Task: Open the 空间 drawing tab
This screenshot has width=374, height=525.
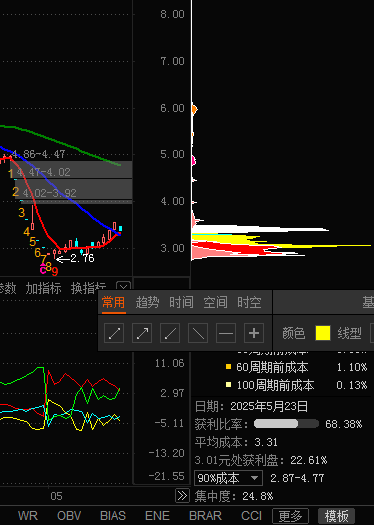Action: [215, 302]
